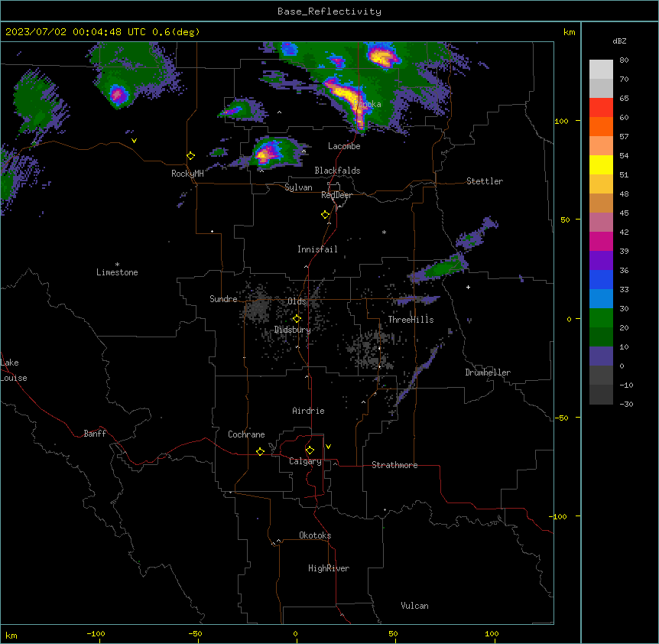This screenshot has width=659, height=644.
Task: Select the RedDeer city label
Action: 336,195
